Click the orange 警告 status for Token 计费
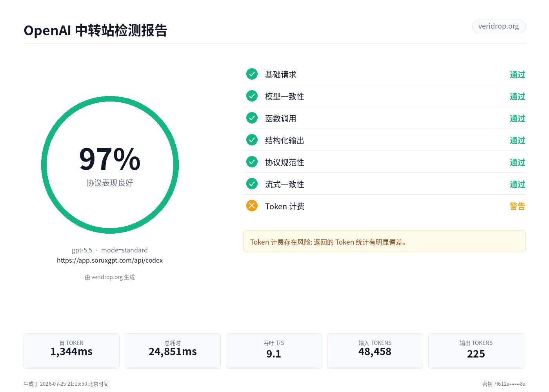Image resolution: width=549 pixels, height=392 pixels. pyautogui.click(x=517, y=206)
